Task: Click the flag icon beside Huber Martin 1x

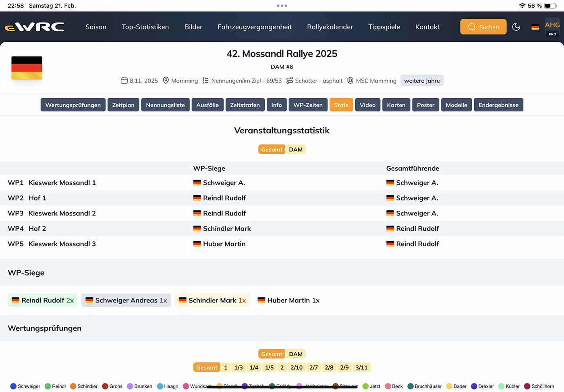Action: [x=261, y=301]
